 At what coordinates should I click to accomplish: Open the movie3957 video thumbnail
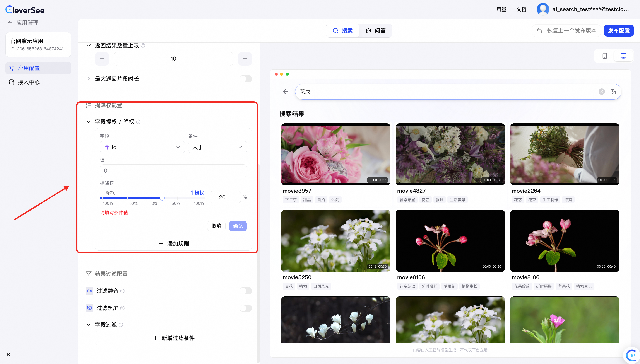335,154
